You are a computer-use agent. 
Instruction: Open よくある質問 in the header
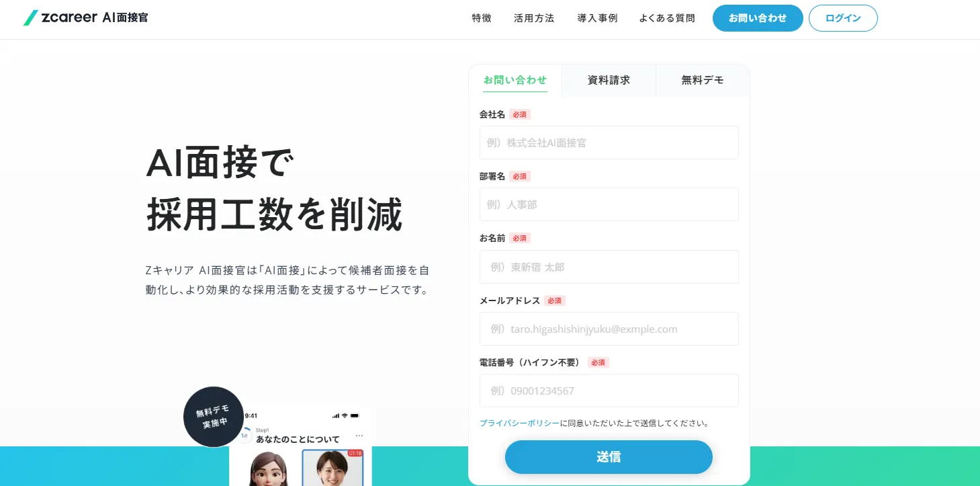pyautogui.click(x=667, y=18)
